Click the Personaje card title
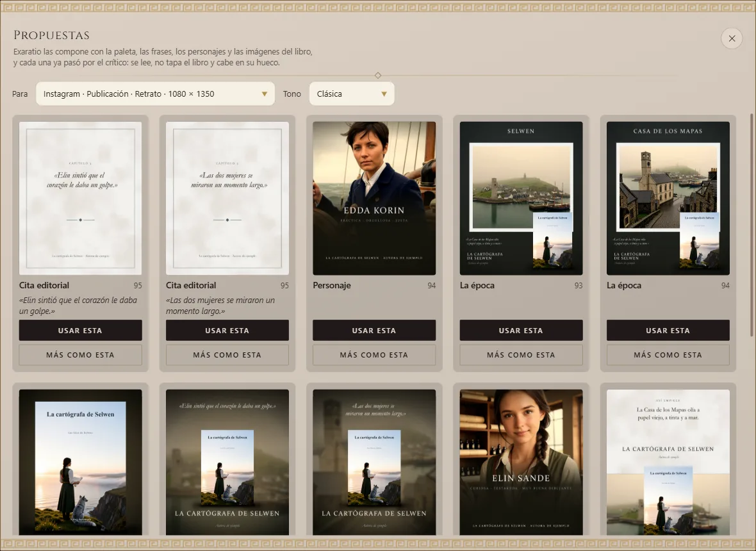756x551 pixels. [332, 285]
